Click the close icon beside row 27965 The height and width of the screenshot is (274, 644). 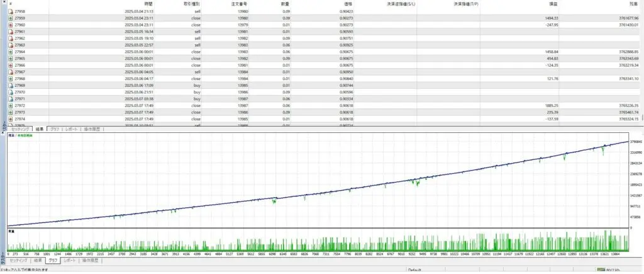pos(10,59)
